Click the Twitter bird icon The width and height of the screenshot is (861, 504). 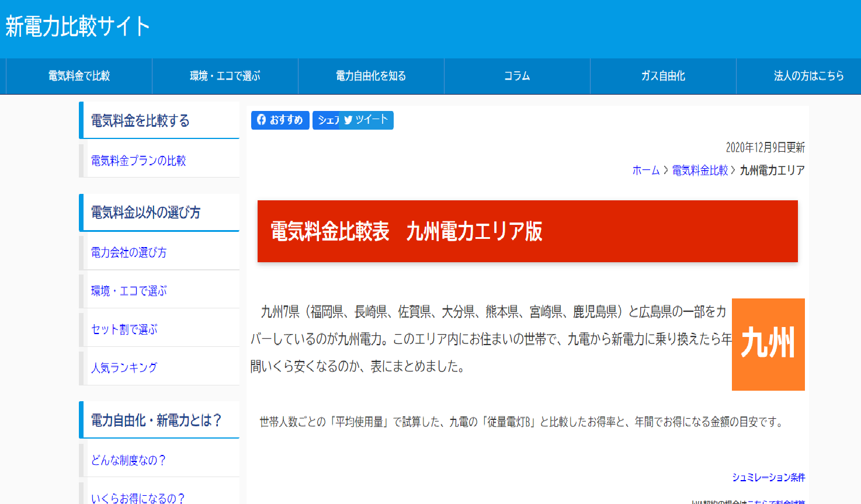(348, 120)
